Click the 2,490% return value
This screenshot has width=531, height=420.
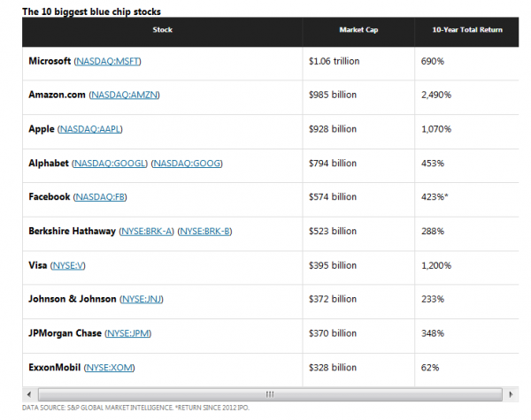[x=436, y=95]
